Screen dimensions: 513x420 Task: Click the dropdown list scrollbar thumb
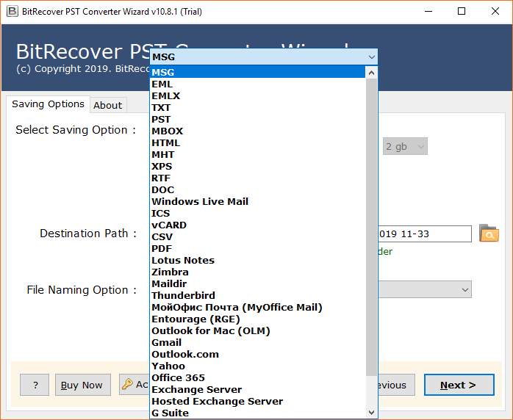pos(371,227)
